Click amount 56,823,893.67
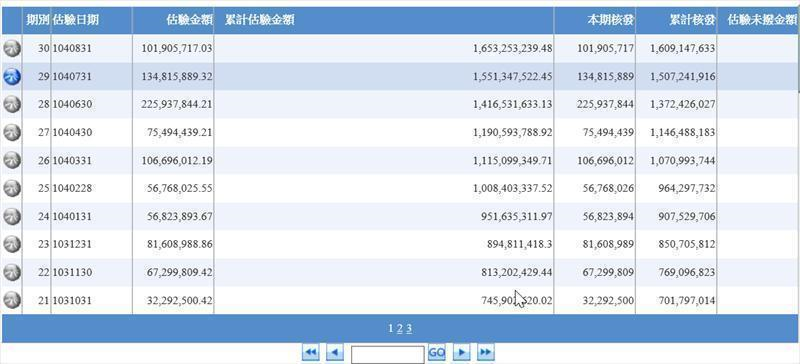Viewport: 800px width, 364px height. (x=180, y=216)
